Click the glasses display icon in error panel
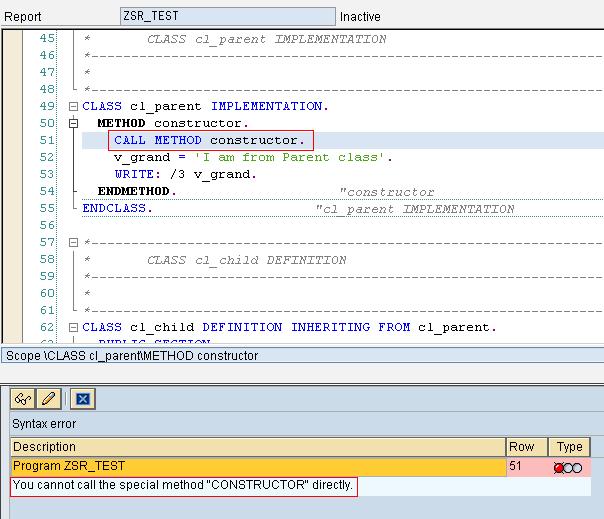The image size is (604, 519). pyautogui.click(x=22, y=398)
